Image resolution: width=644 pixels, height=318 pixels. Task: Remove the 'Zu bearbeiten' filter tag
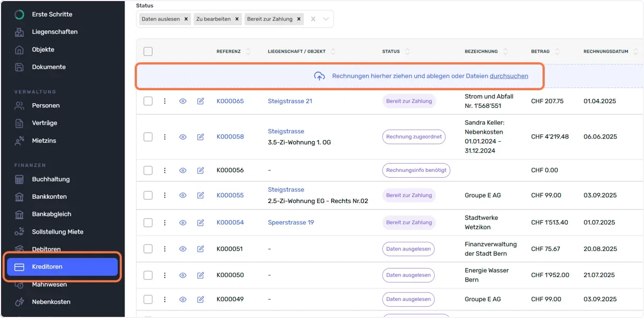[237, 19]
